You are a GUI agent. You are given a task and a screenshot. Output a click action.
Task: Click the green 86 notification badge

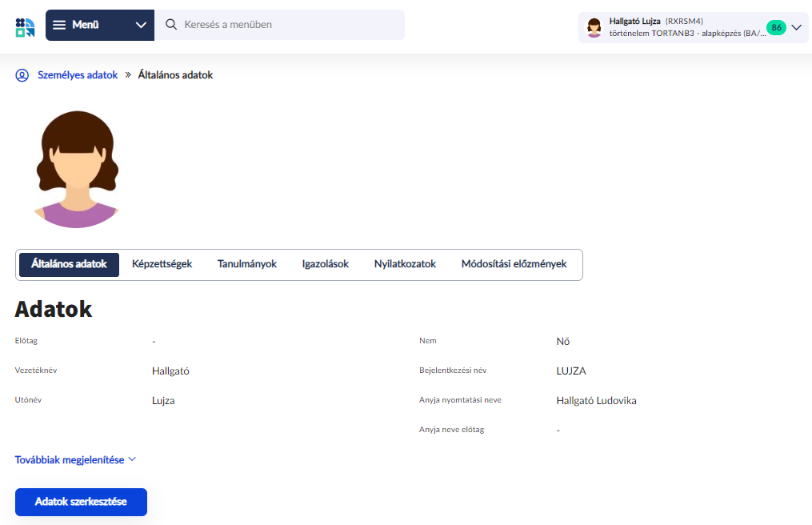[775, 27]
